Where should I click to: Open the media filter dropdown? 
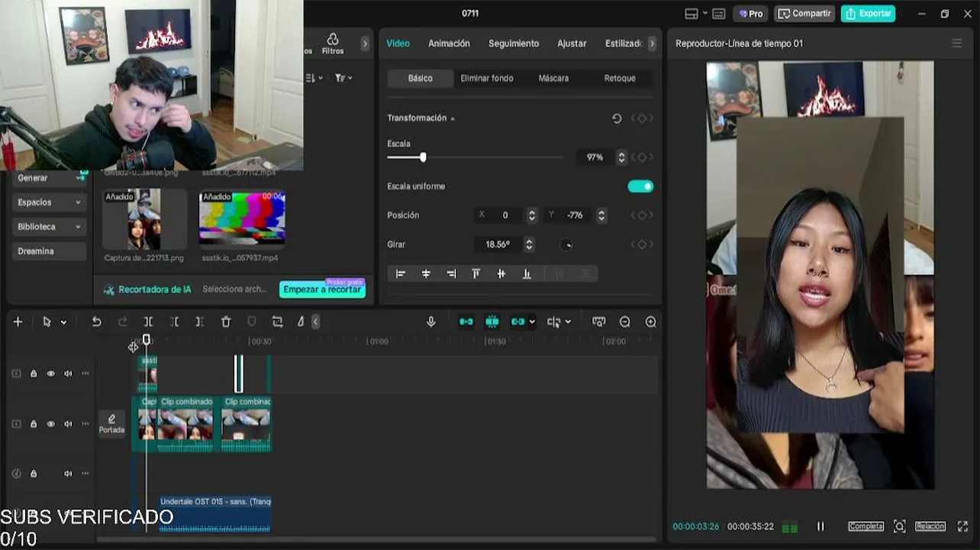pyautogui.click(x=343, y=78)
